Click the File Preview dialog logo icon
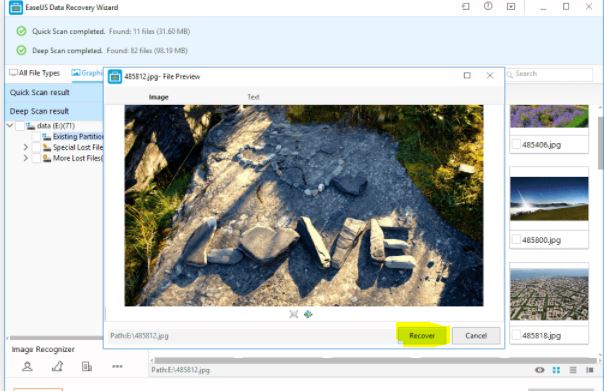Image resolution: width=604 pixels, height=391 pixels. [x=115, y=76]
